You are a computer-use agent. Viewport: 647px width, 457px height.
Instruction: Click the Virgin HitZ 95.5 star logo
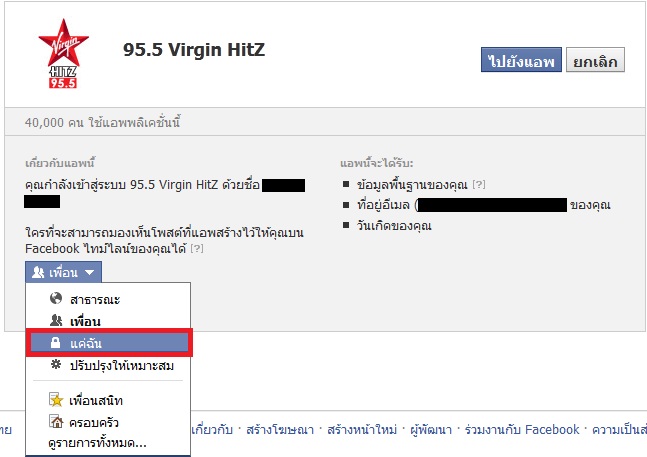coord(63,54)
